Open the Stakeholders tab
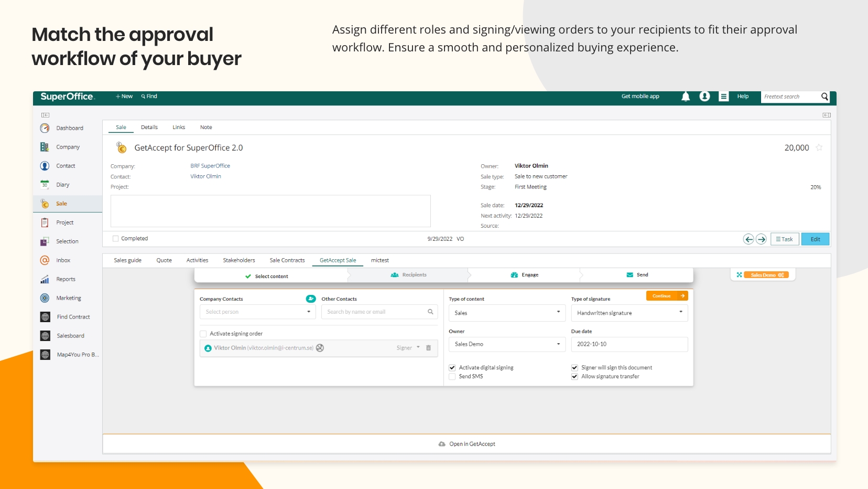Viewport: 868px width, 489px height. [239, 260]
